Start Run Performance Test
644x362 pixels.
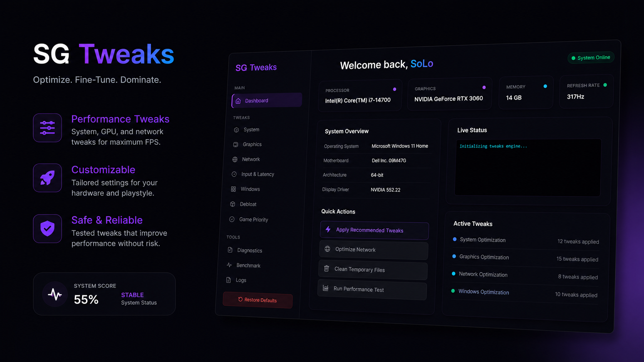click(372, 290)
